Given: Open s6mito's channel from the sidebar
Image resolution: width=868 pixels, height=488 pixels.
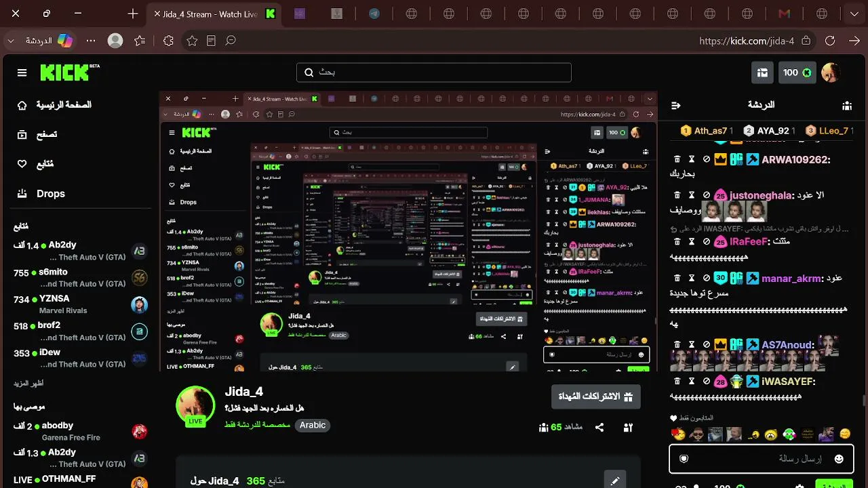Looking at the screenshot, I should 81,278.
